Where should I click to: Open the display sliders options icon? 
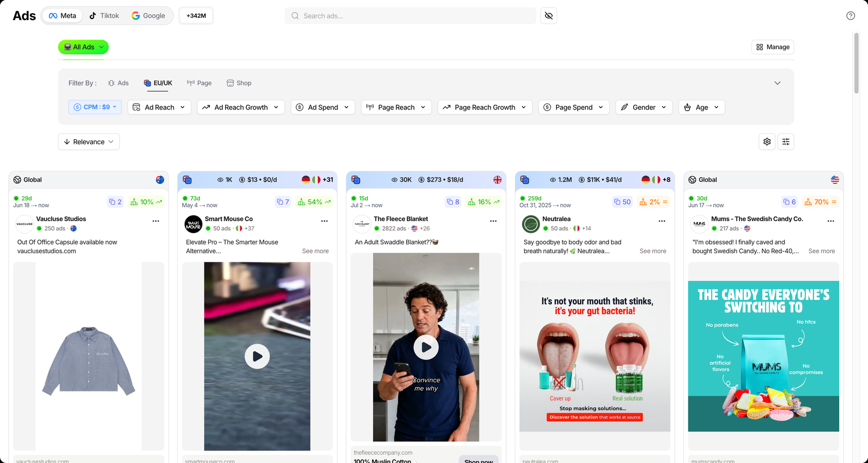click(786, 142)
